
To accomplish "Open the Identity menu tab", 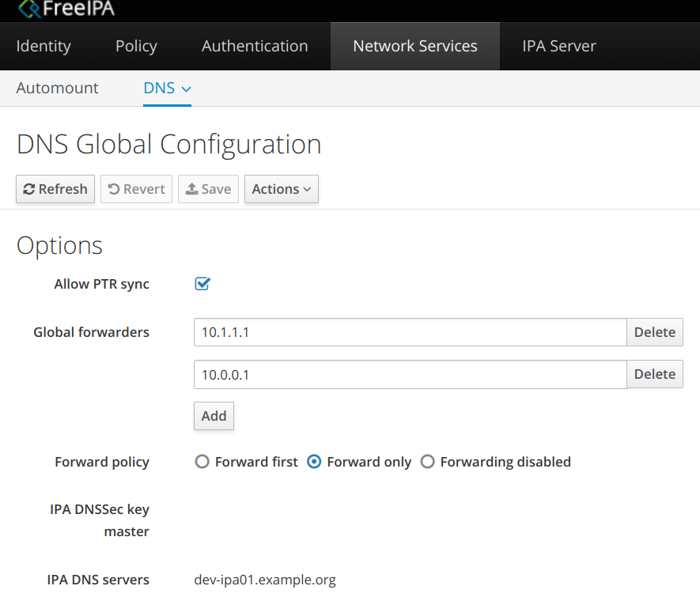I will pos(44,47).
